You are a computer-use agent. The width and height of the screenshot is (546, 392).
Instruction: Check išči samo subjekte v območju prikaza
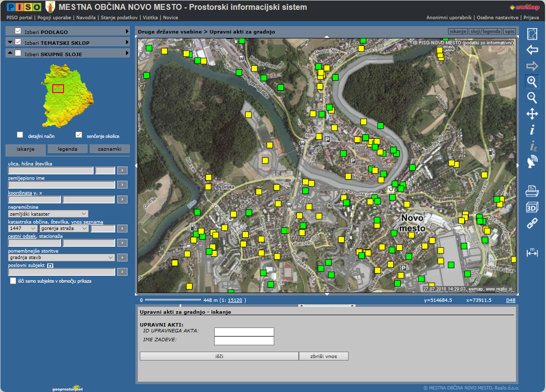point(13,281)
